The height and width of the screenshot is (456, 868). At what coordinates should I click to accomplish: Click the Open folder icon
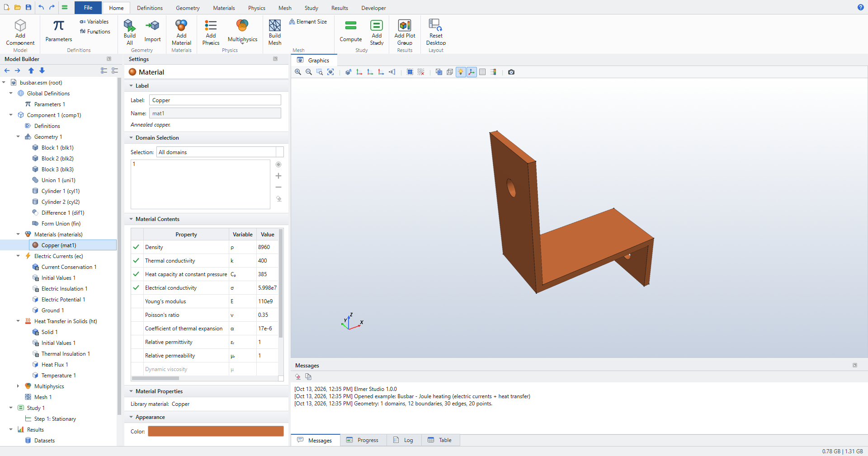pos(17,7)
